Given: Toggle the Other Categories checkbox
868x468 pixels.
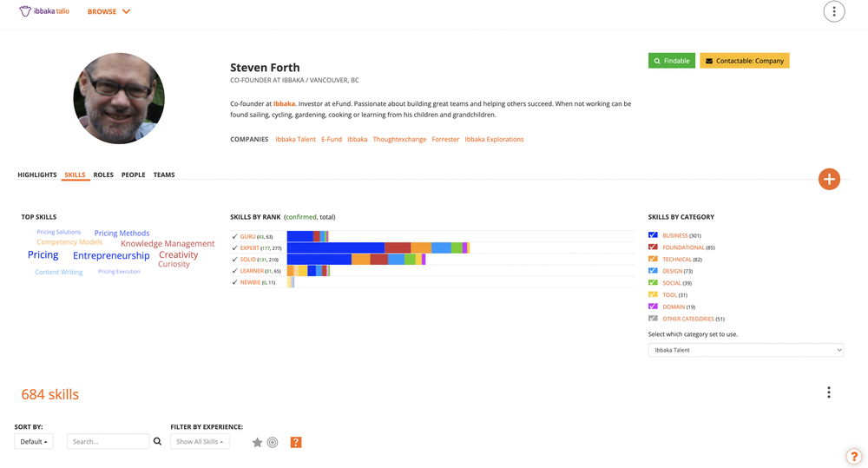Looking at the screenshot, I should coord(653,319).
